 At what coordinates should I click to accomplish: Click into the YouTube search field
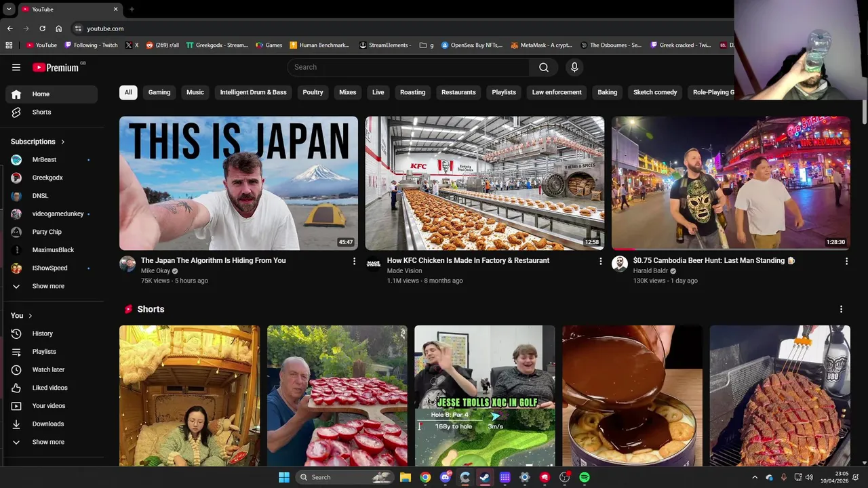point(408,67)
